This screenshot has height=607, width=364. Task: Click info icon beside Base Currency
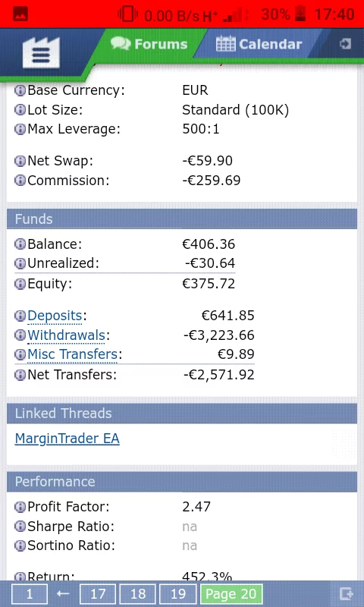pos(20,90)
